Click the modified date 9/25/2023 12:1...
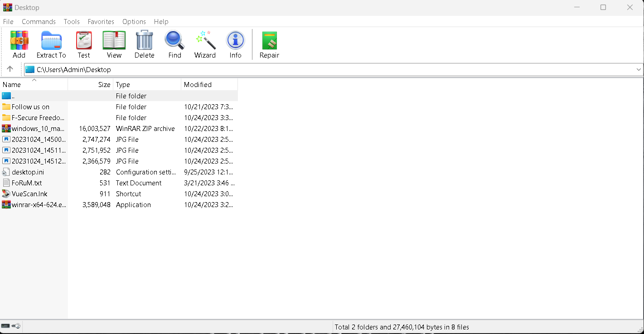 (209, 172)
